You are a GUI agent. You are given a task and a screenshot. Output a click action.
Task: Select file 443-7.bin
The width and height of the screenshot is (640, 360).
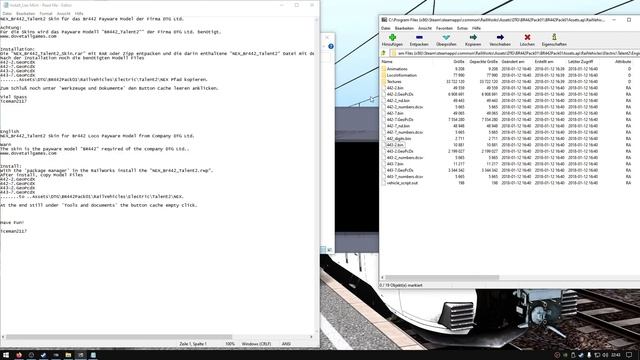tap(395, 164)
